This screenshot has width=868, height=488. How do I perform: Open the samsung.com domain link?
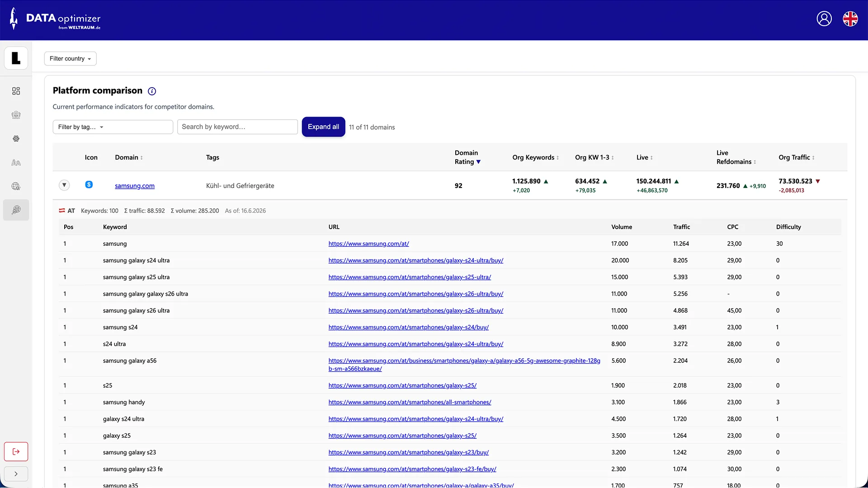click(x=135, y=186)
